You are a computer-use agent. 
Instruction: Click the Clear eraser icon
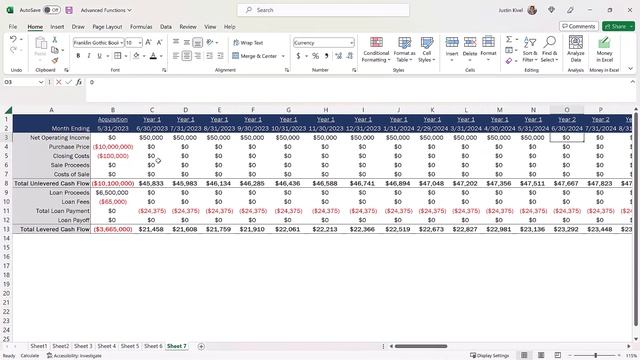[509, 61]
